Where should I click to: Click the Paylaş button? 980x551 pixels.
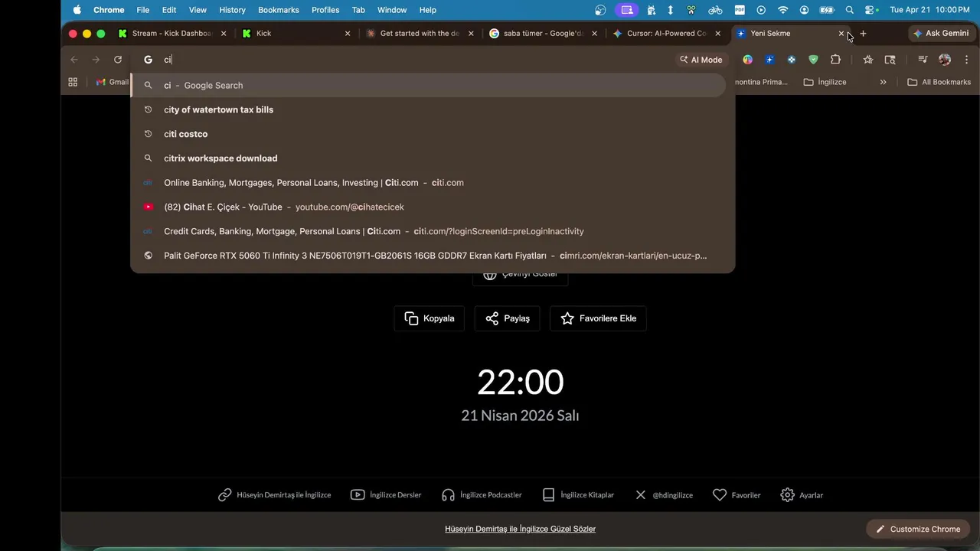point(507,318)
